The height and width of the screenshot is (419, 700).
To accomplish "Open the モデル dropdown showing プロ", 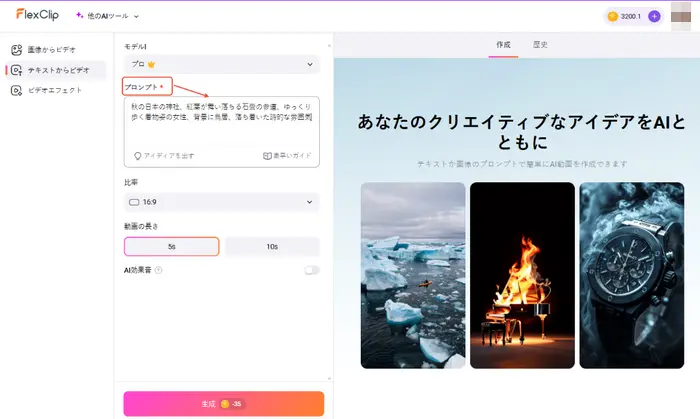I will click(222, 64).
